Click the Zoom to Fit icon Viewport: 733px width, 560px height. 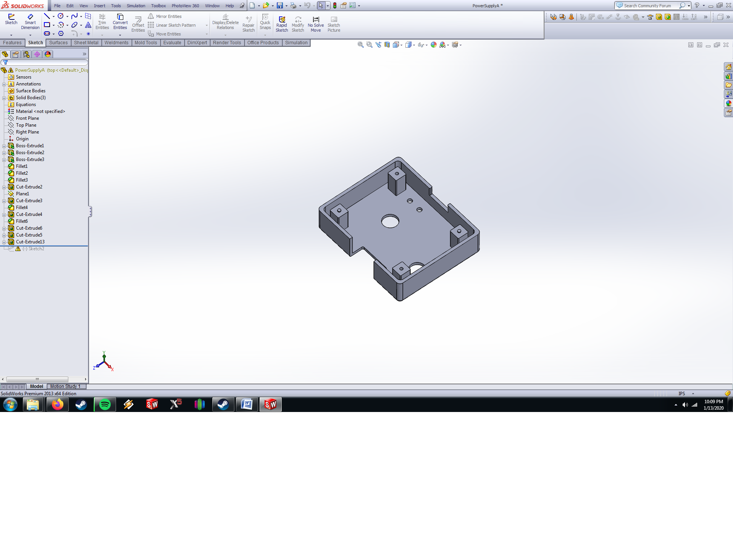360,45
